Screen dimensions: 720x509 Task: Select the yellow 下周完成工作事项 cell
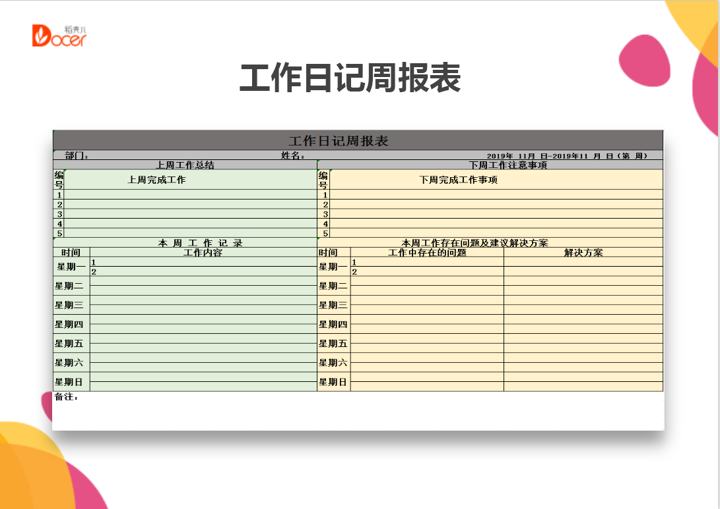458,180
